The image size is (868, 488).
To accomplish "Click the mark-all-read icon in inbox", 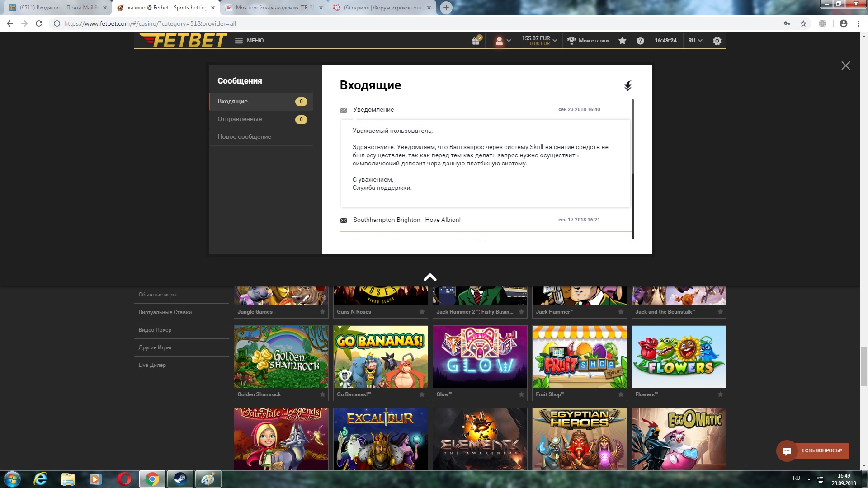I will click(x=628, y=86).
